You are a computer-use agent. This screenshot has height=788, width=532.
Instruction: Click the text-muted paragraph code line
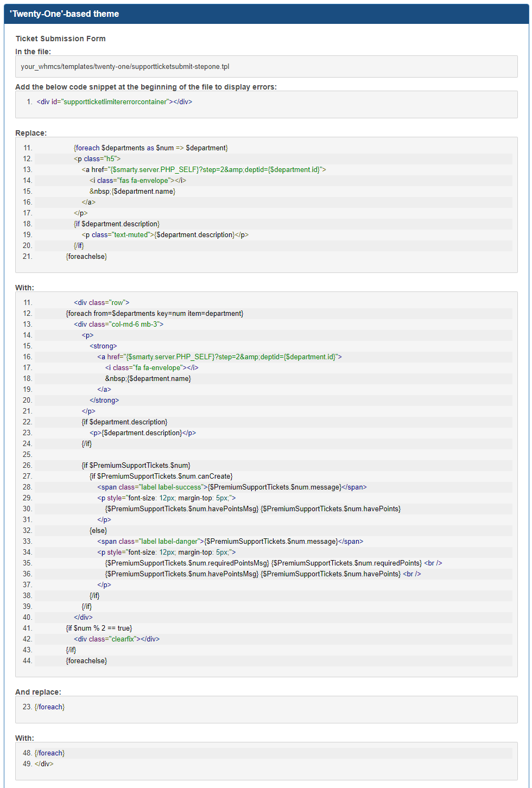tap(165, 235)
